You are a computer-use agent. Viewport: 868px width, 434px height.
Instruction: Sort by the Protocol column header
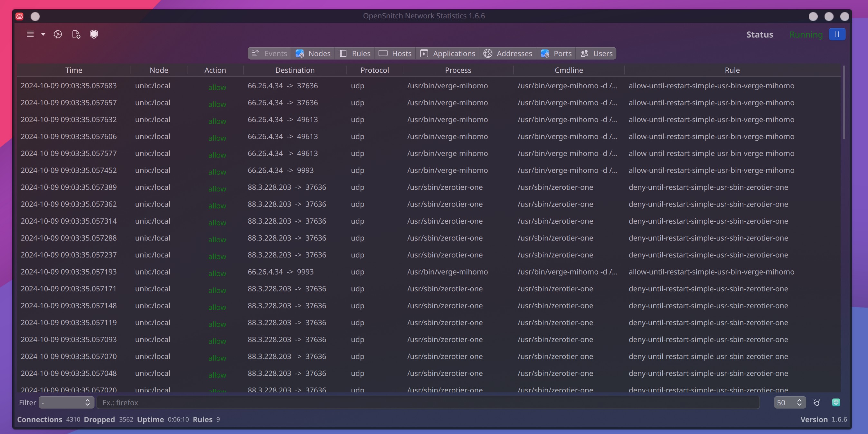pyautogui.click(x=375, y=70)
